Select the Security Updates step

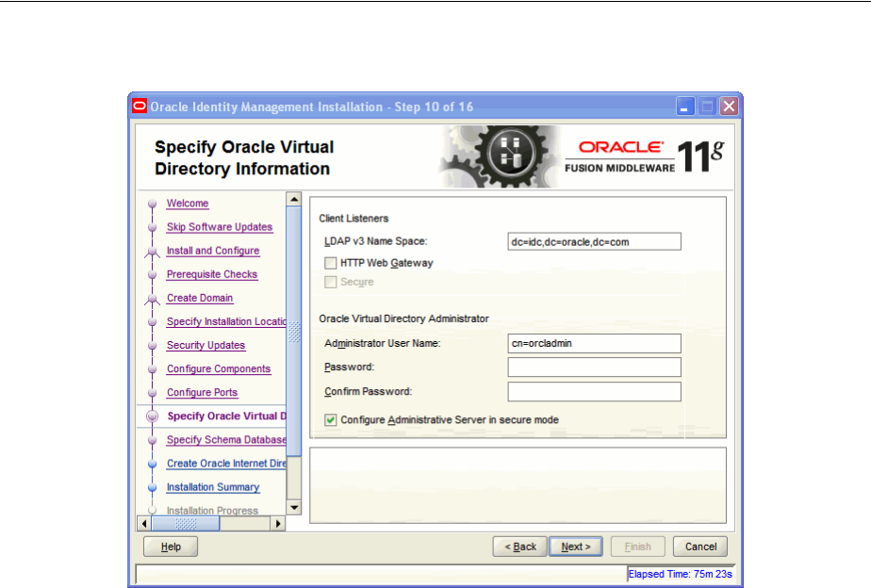[205, 346]
